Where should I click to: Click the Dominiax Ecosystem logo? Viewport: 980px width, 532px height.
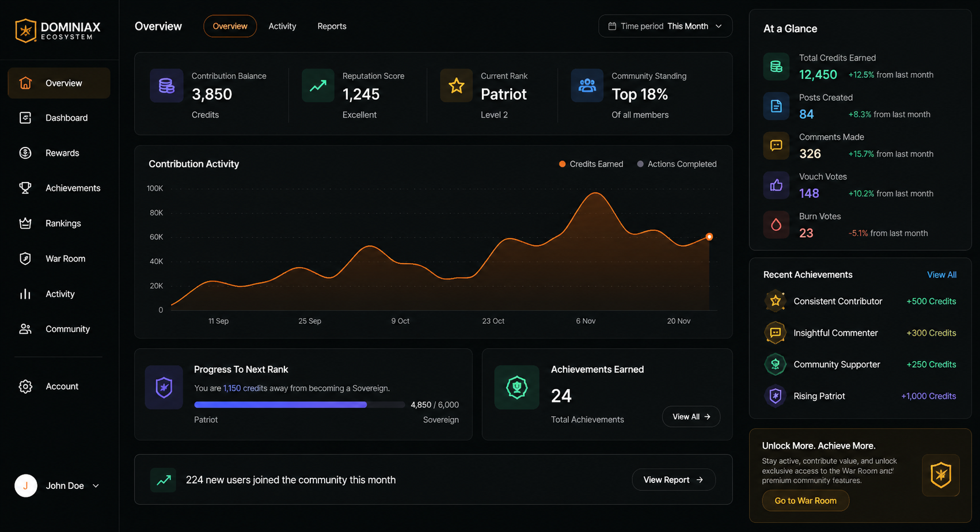click(58, 31)
